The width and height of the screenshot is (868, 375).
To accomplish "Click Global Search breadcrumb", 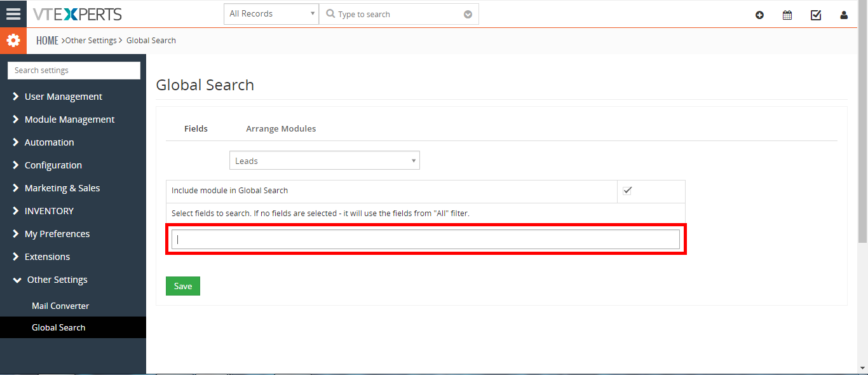I will point(151,41).
